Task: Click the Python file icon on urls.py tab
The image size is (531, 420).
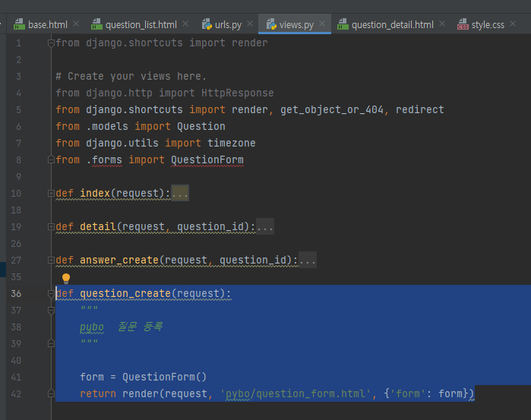Action: click(x=207, y=24)
